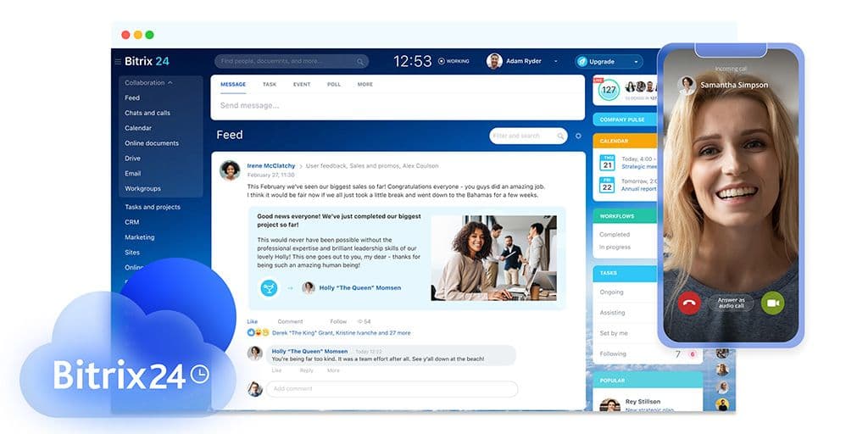Expand the Upgrade button dropdown arrow
The image size is (868, 434).
point(635,62)
